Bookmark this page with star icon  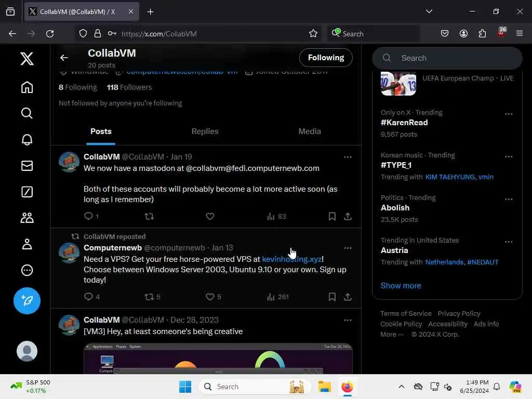pos(313,34)
